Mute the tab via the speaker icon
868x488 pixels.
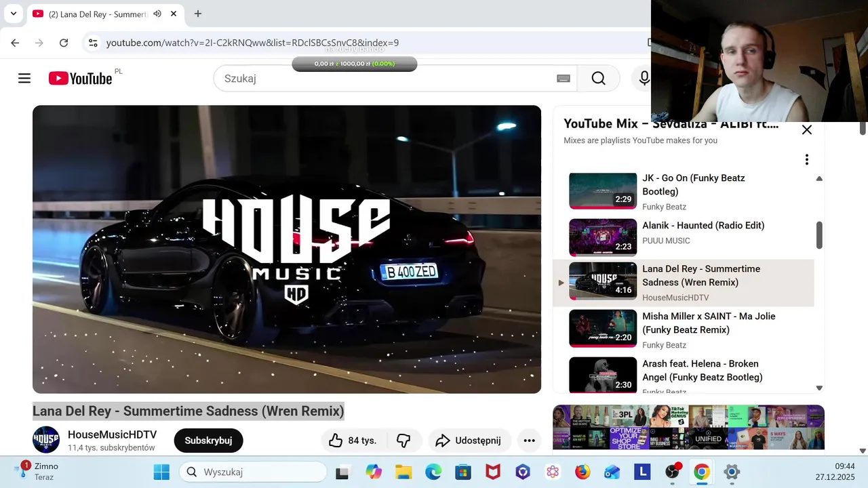157,14
